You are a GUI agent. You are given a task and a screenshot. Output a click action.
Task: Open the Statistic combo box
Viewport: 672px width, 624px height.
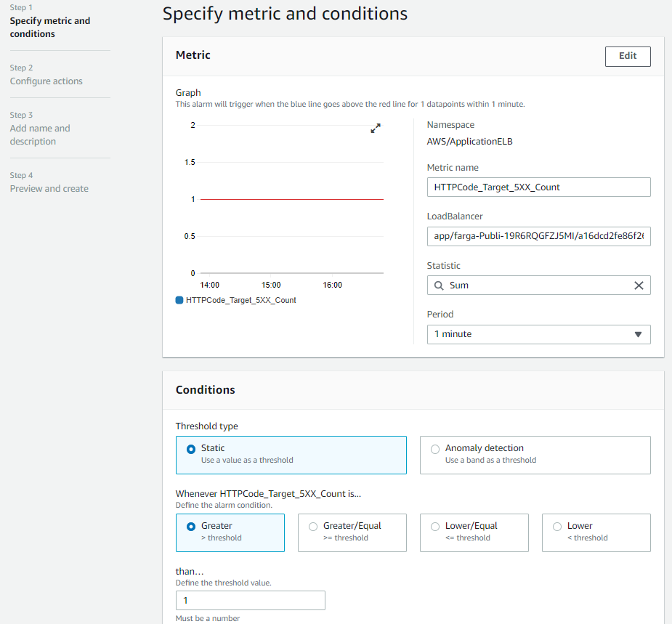538,285
